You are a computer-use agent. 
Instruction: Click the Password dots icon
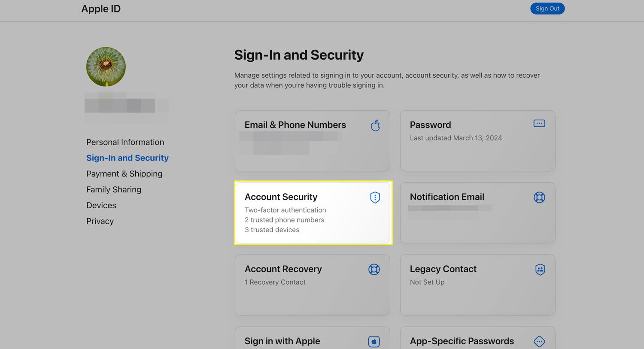point(539,124)
